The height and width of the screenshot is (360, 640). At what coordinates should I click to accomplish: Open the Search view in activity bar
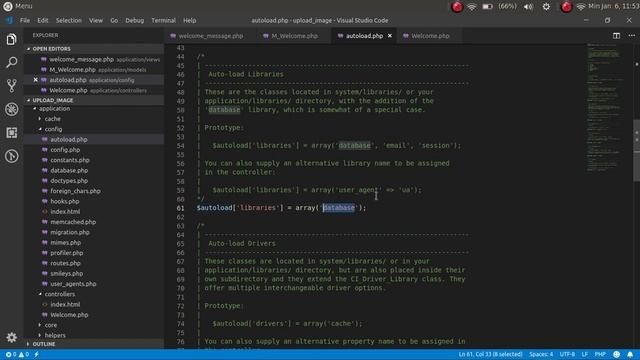(11, 62)
